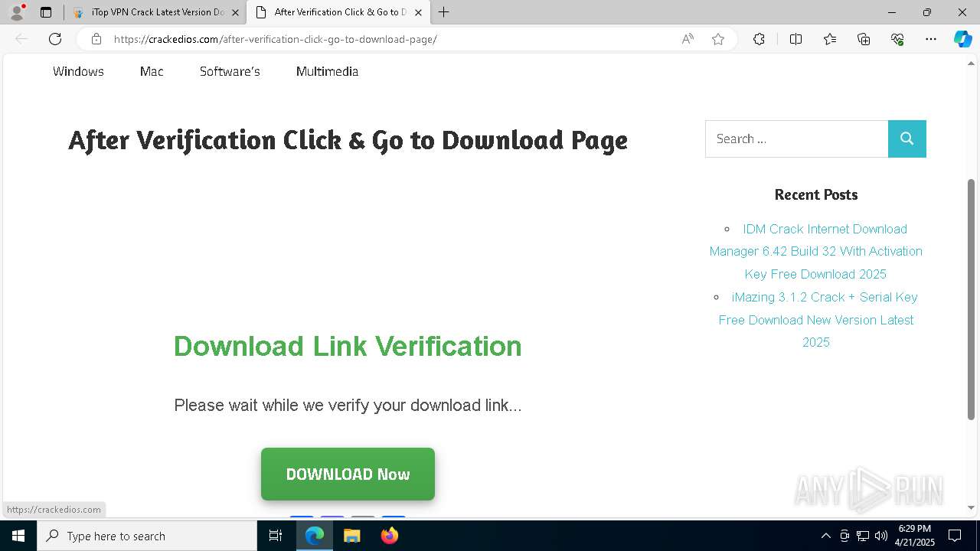Launch the Copilot sidebar
Screen dimensions: 980x551
tap(962, 39)
